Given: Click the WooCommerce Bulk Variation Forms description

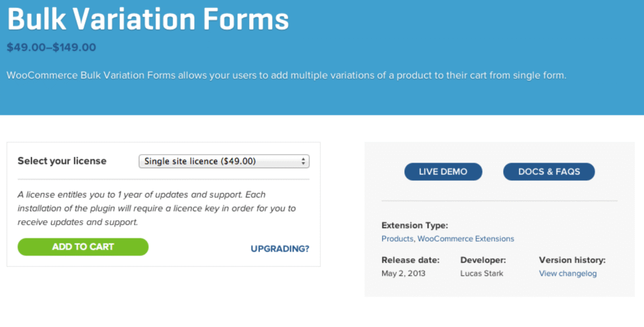Looking at the screenshot, I should [286, 75].
